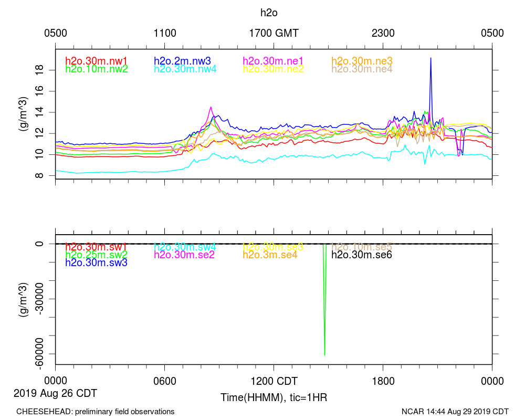Click the Time(HHMM), tic=1HR axis title
Viewport: 525px width, 420px height.
tap(274, 397)
